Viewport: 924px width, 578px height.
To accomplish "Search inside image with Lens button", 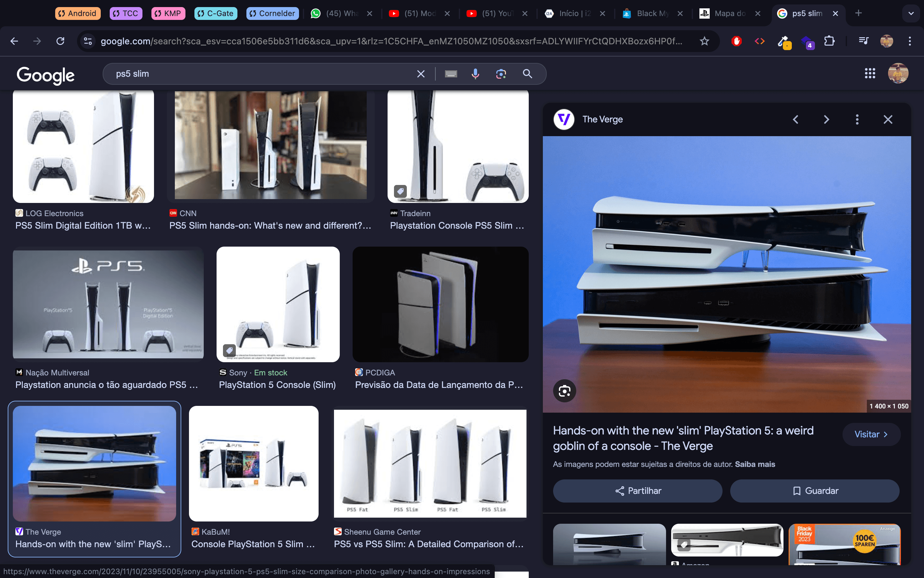I will coord(564,391).
